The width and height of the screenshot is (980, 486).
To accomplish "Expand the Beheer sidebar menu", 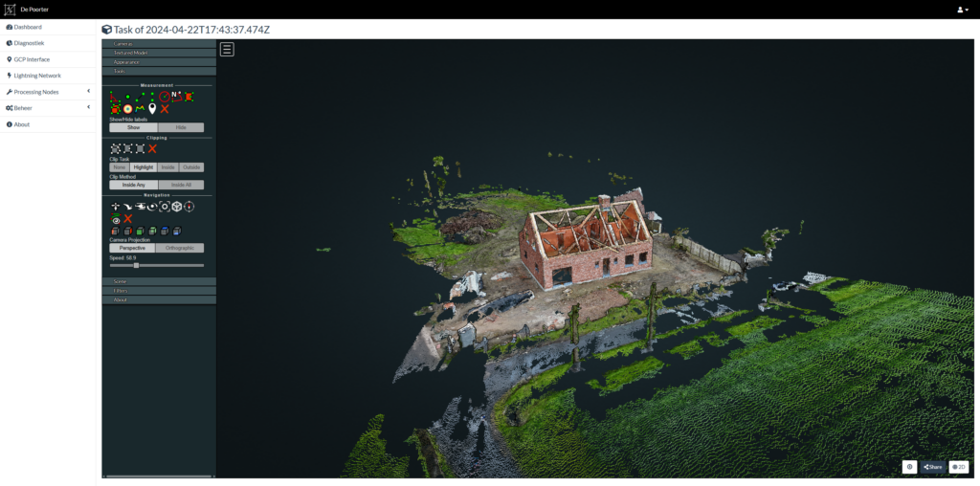I will [48, 108].
